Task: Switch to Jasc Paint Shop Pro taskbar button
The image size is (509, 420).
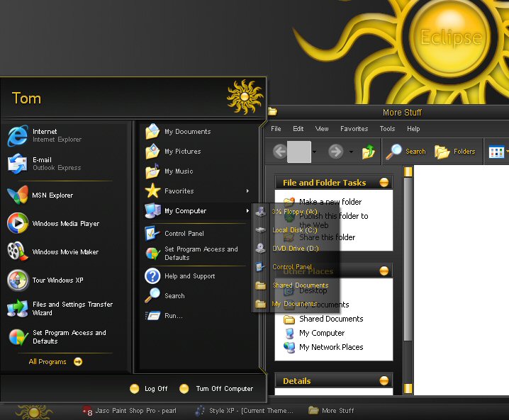Action: click(x=130, y=411)
